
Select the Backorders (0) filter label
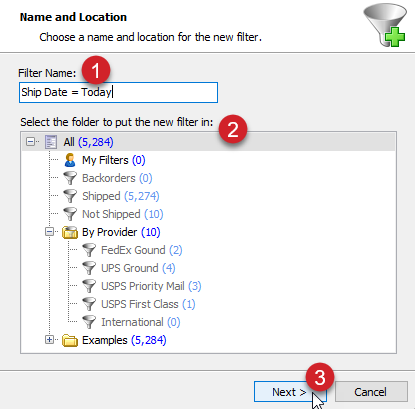click(117, 178)
